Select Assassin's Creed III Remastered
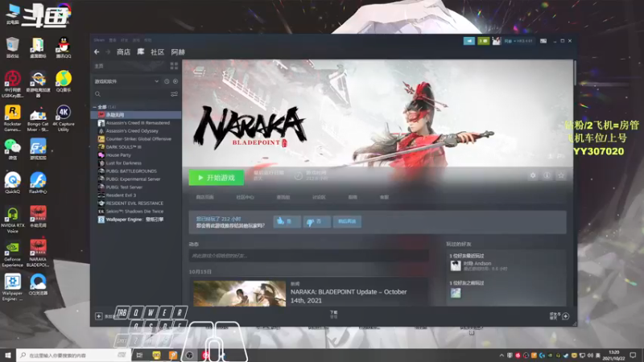Image resolution: width=644 pixels, height=362 pixels. 136,123
